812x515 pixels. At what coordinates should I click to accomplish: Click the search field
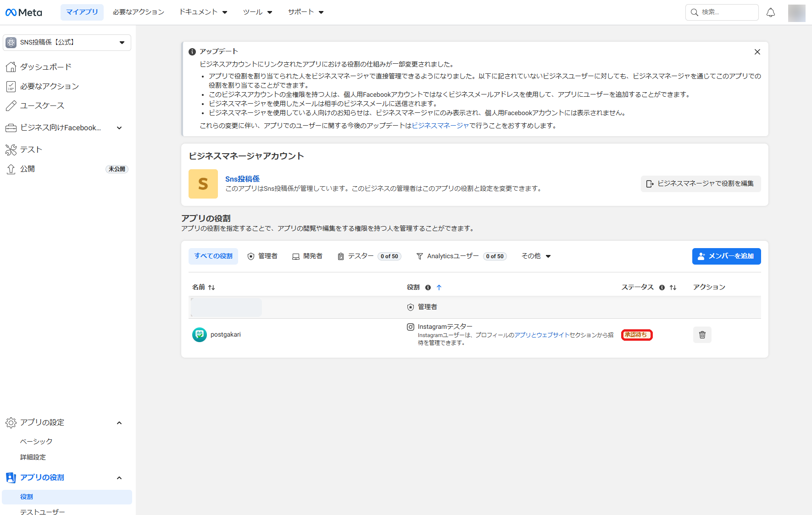(x=722, y=12)
